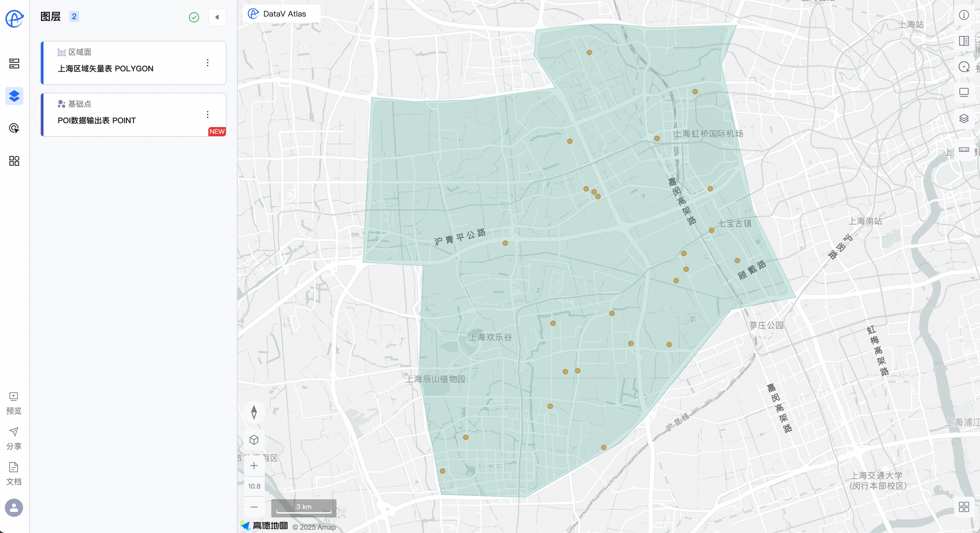This screenshot has width=980, height=533.
Task: Select the layers icon in left sidebar
Action: click(x=14, y=96)
